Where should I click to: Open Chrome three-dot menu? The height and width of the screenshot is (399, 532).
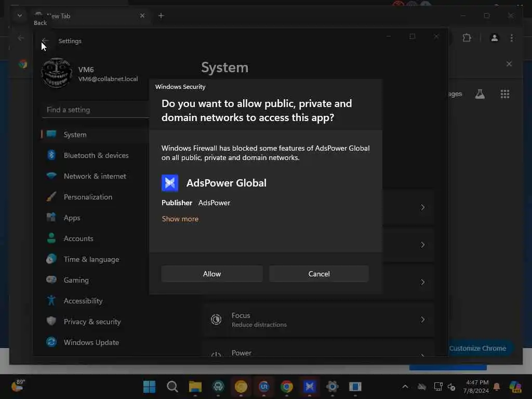[512, 37]
